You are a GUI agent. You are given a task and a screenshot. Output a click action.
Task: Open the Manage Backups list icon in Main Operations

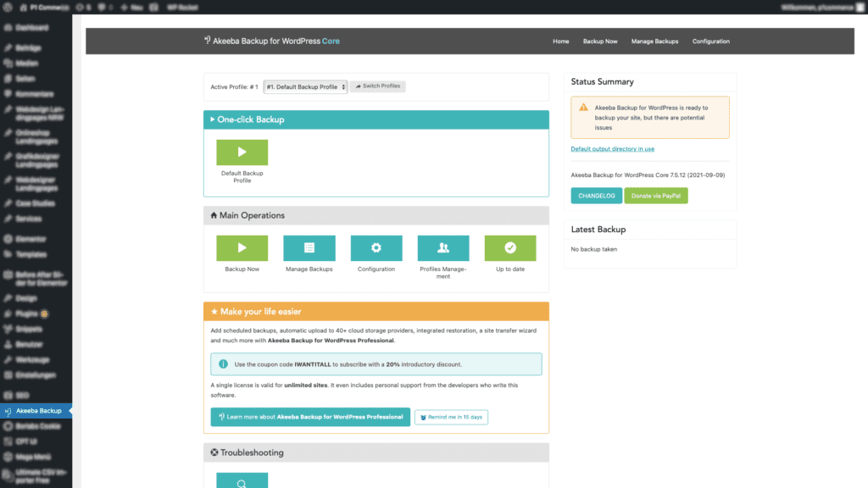click(x=309, y=248)
